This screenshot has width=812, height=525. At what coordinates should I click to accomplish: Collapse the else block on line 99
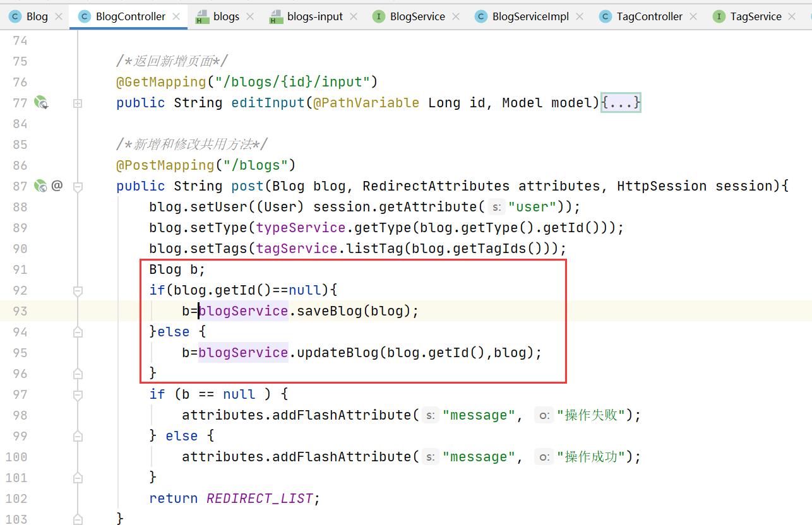78,436
